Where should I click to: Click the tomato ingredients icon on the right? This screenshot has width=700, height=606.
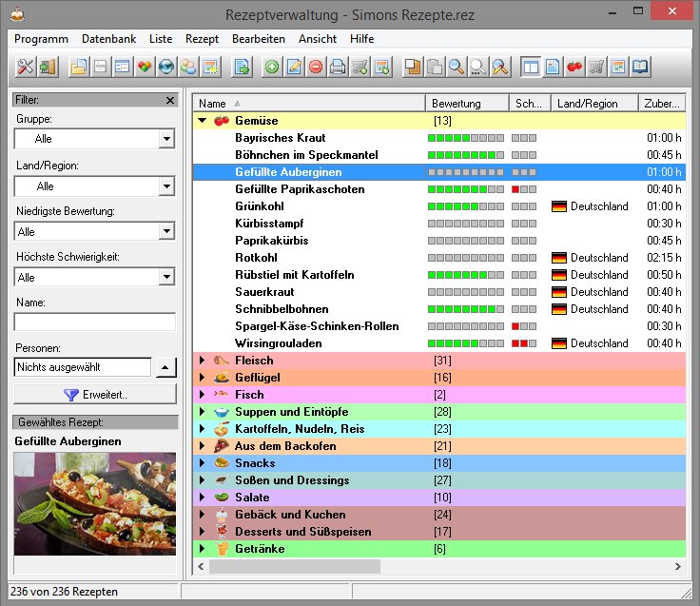click(574, 67)
